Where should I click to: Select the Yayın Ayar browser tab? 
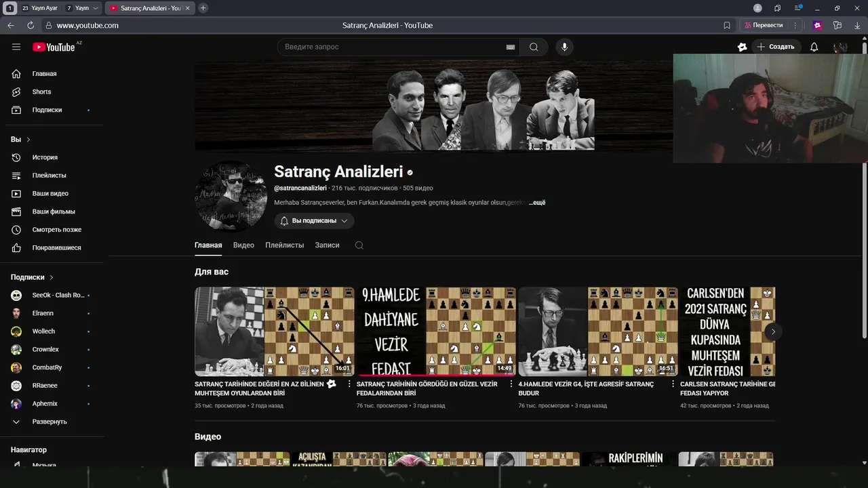coord(39,8)
